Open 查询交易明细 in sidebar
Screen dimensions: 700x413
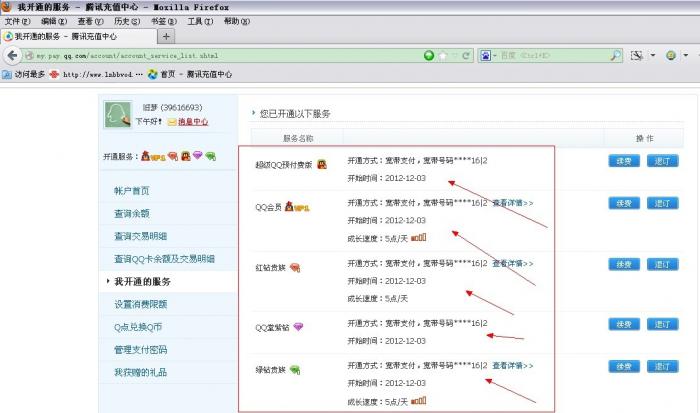141,236
